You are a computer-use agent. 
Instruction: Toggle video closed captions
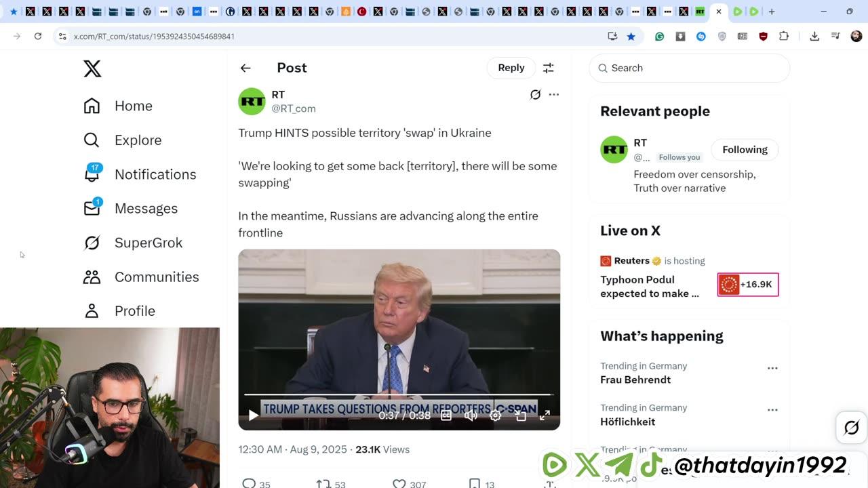pyautogui.click(x=446, y=415)
